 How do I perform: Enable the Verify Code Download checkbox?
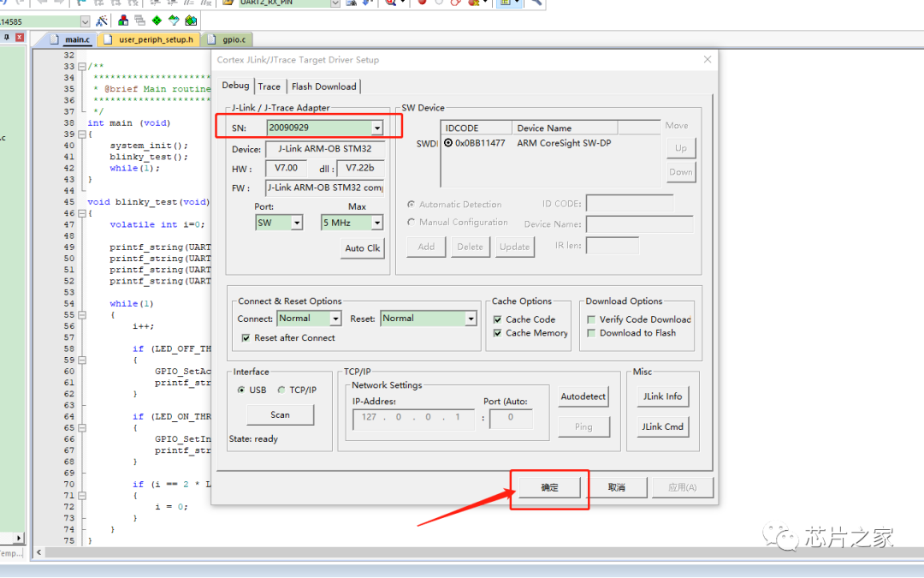click(x=591, y=319)
